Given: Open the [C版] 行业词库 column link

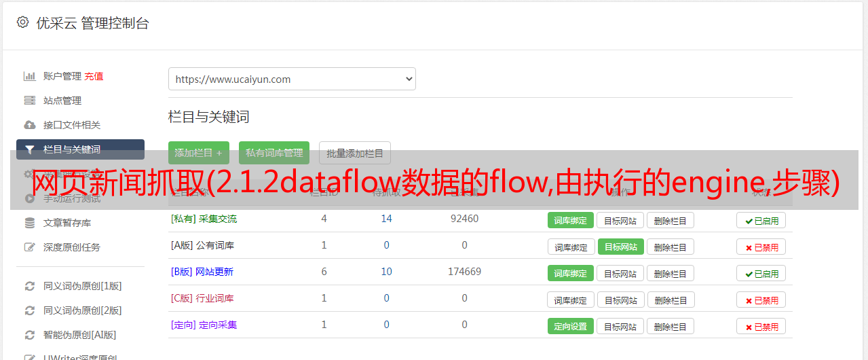Looking at the screenshot, I should (202, 298).
